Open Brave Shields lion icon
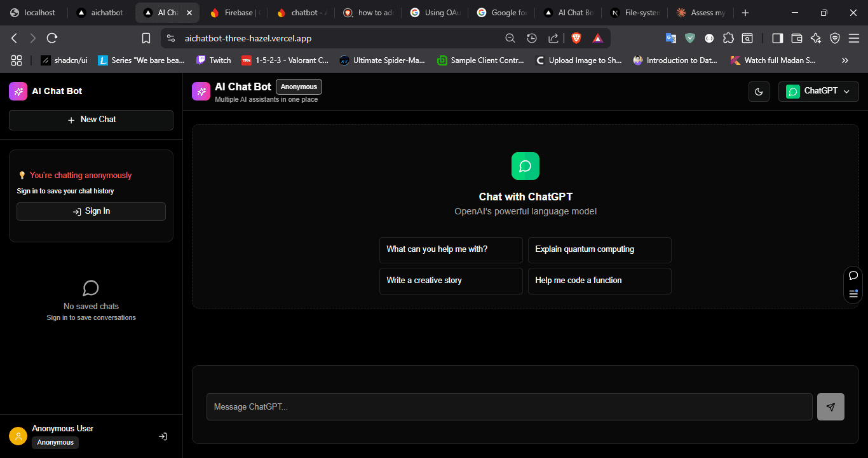868x458 pixels. click(x=576, y=38)
